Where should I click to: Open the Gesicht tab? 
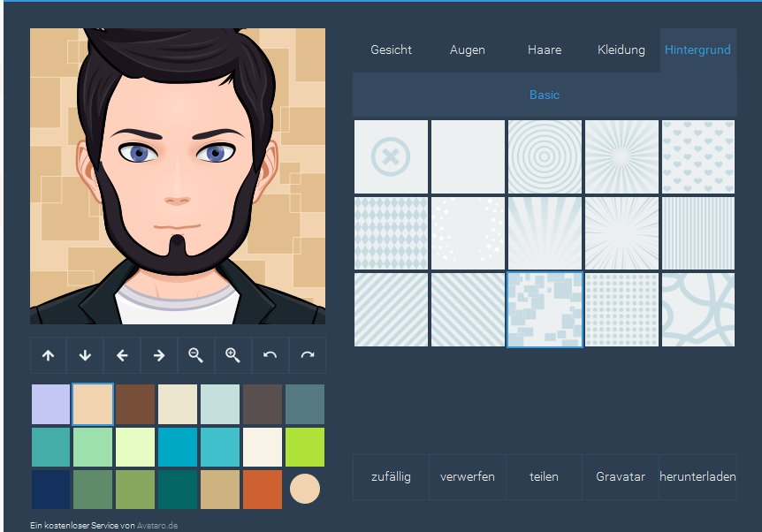click(x=391, y=50)
